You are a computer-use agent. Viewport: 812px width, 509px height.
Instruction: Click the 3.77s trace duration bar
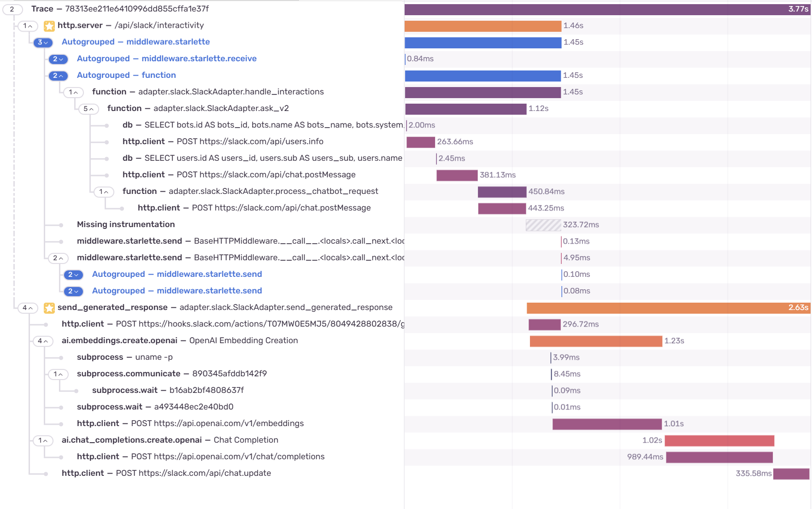pyautogui.click(x=599, y=9)
